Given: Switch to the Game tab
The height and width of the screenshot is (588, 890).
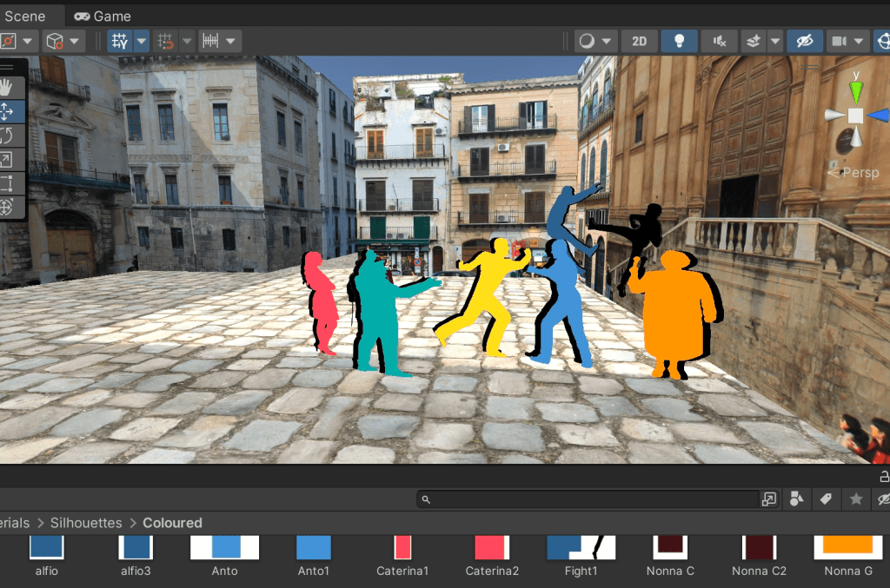Looking at the screenshot, I should click(x=103, y=16).
